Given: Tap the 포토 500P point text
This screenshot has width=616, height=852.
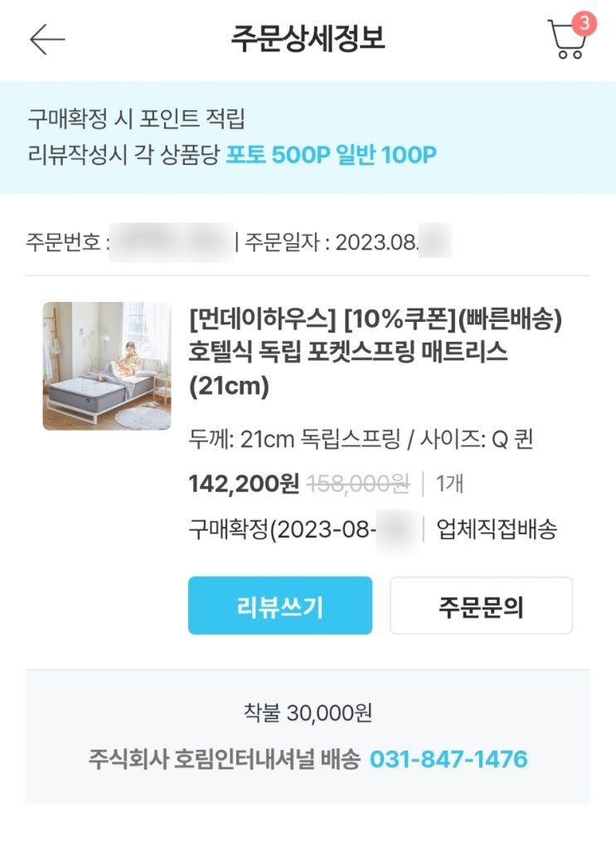Looking at the screenshot, I should (278, 154).
